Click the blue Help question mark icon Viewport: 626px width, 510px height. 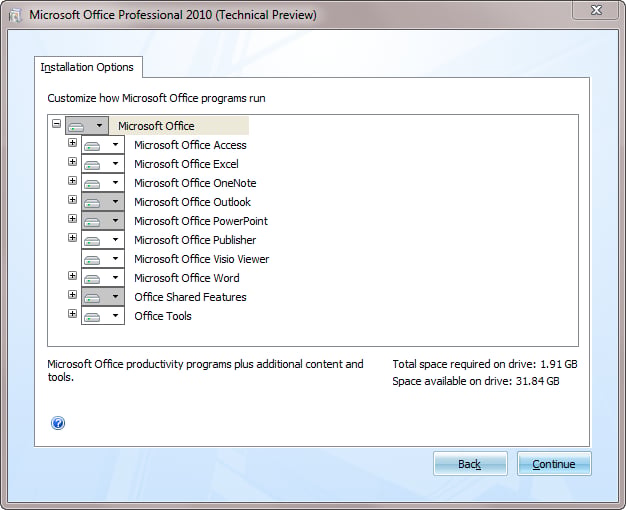58,423
